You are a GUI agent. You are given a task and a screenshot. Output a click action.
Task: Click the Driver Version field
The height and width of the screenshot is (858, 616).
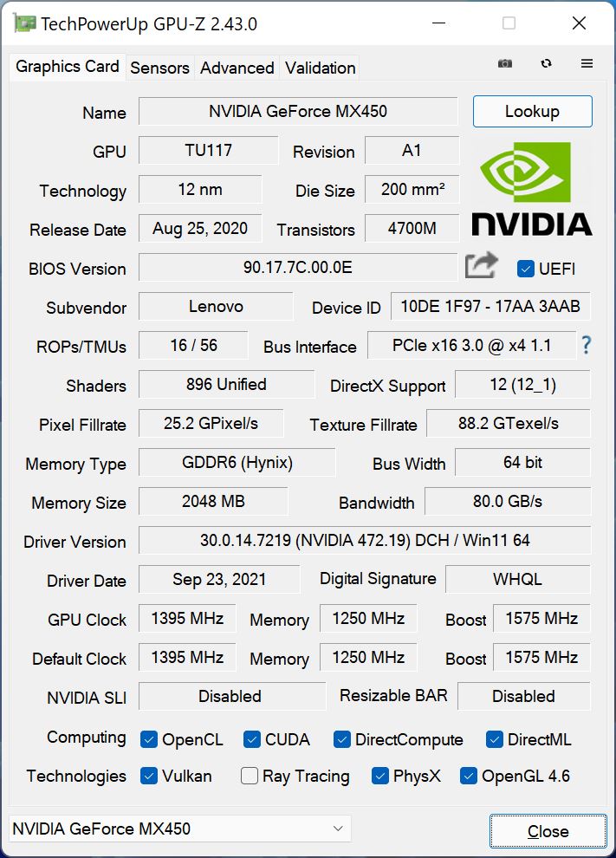[364, 540]
